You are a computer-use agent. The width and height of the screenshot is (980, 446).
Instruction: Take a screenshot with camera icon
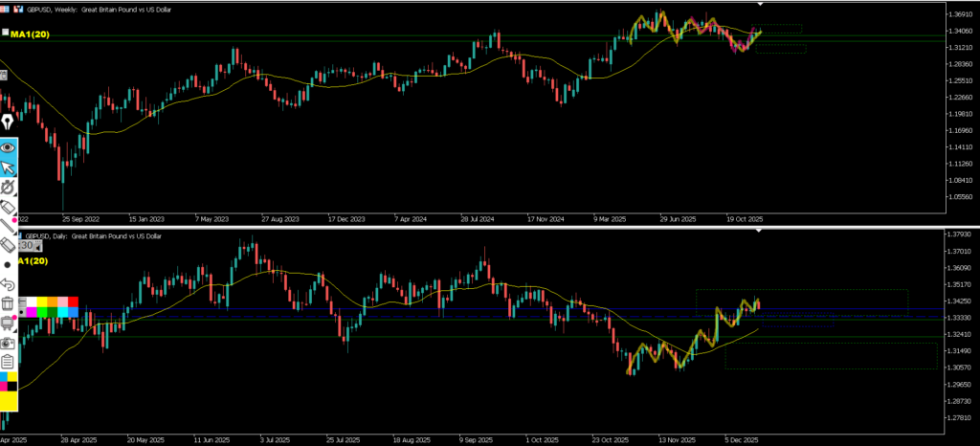(x=8, y=342)
